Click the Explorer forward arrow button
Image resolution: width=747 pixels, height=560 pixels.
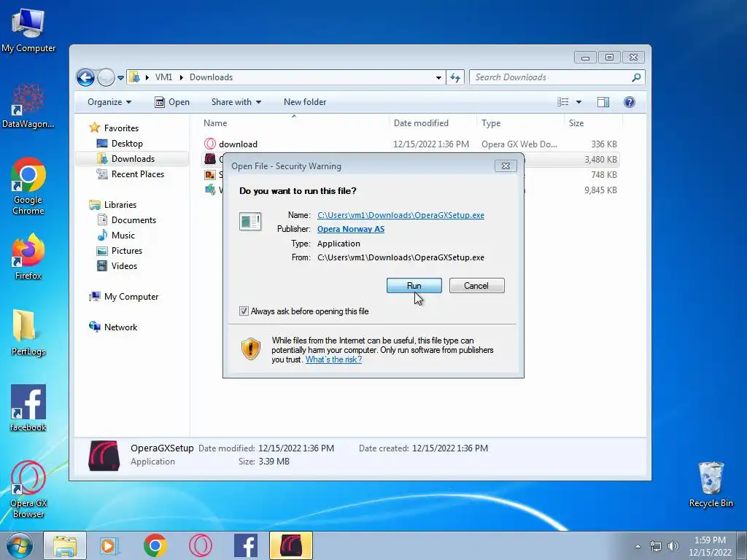coord(106,77)
